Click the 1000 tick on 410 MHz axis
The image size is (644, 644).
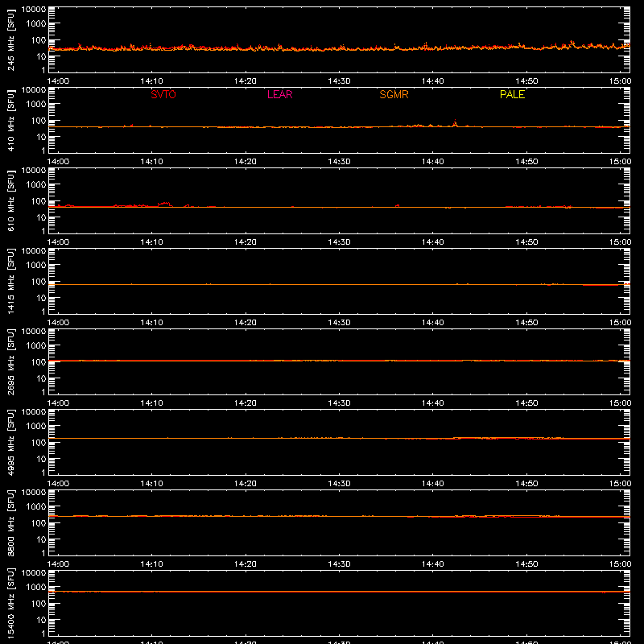pyautogui.click(x=36, y=104)
